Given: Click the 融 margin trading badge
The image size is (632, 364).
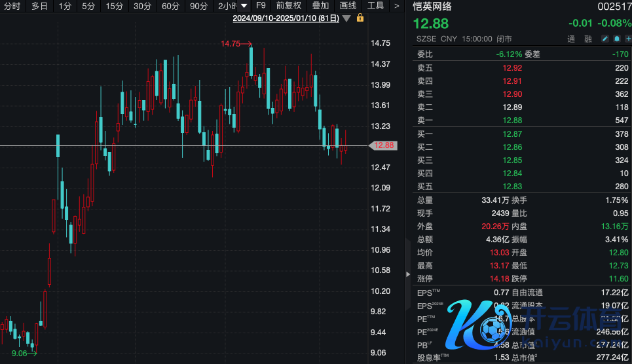Looking at the screenshot, I should click(x=587, y=39).
